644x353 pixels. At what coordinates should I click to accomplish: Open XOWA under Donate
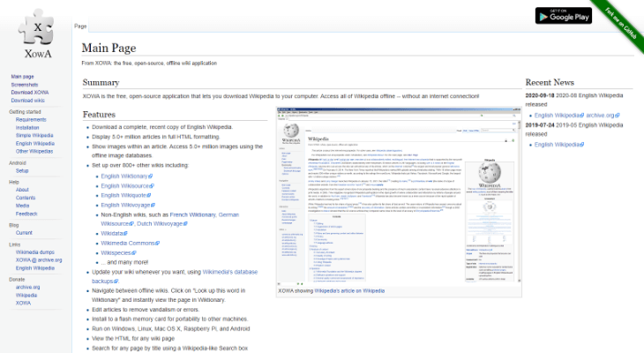pyautogui.click(x=24, y=303)
